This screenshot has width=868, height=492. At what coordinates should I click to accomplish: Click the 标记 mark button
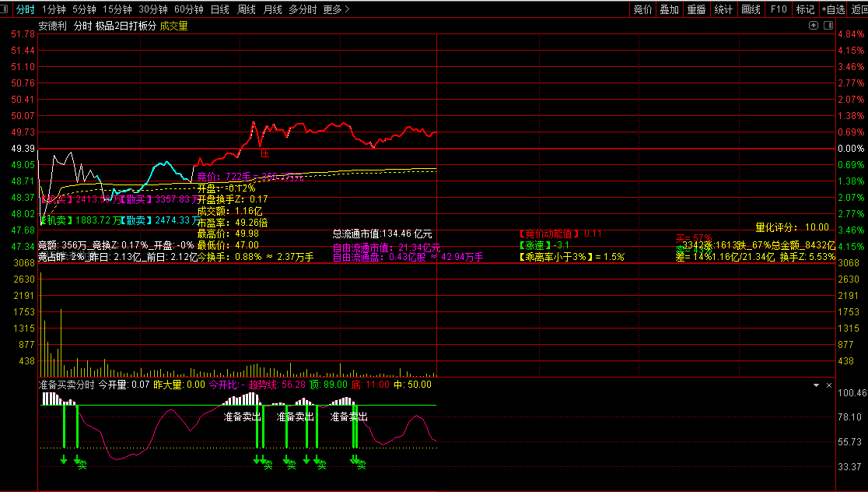pyautogui.click(x=805, y=9)
